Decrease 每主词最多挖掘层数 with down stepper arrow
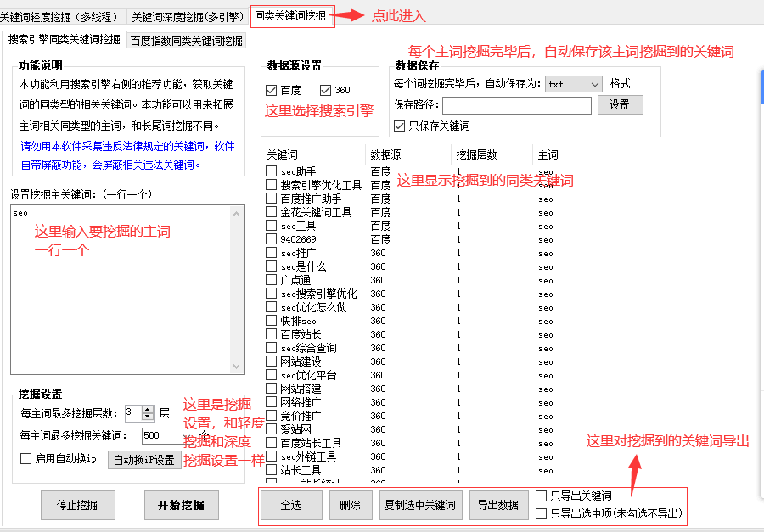 [148, 417]
